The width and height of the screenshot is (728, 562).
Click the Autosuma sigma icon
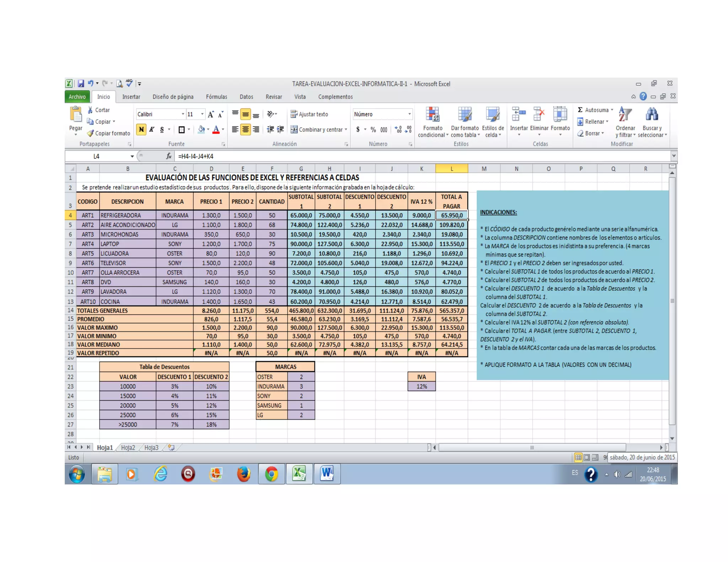(580, 110)
